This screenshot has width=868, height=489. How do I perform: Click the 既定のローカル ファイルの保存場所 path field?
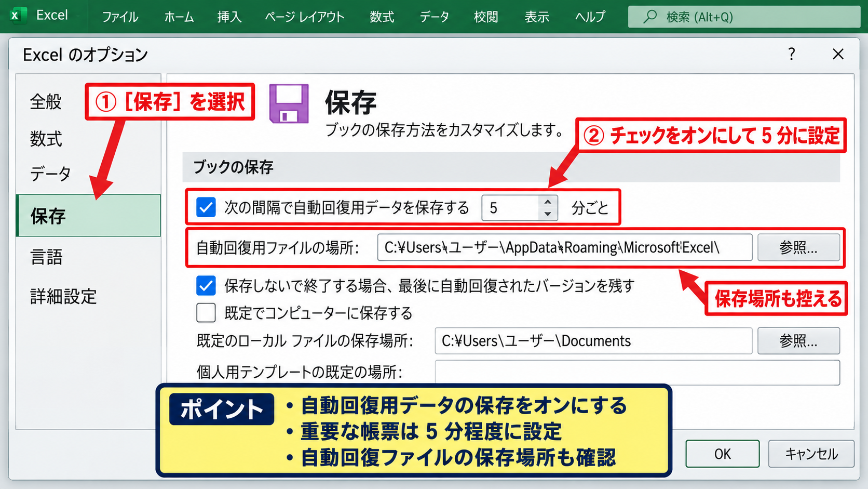593,341
